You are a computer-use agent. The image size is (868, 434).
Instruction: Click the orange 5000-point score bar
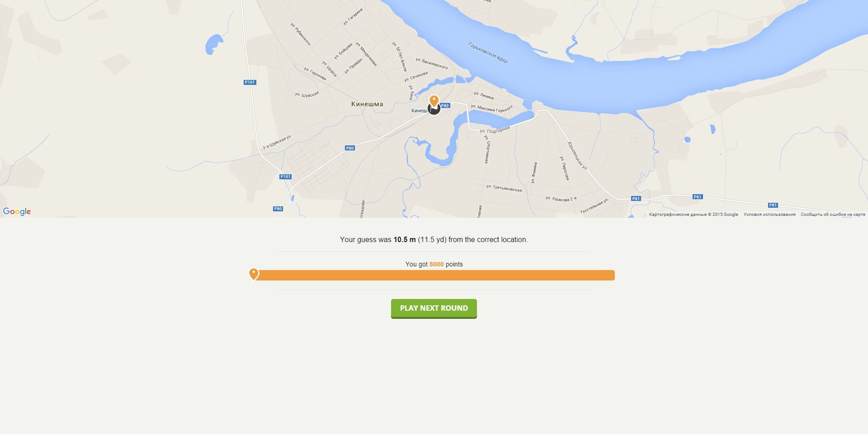pos(434,275)
